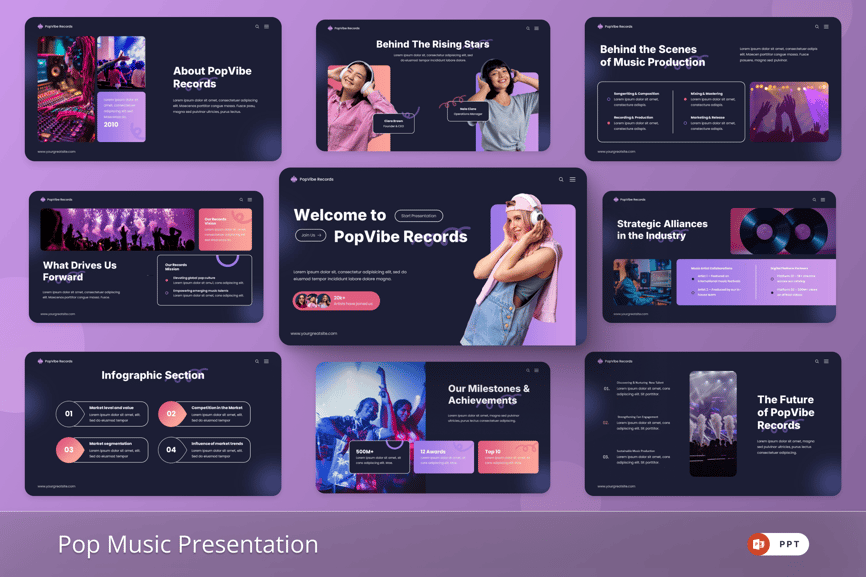Viewport: 866px width, 577px height.
Task: Click the search icon on the Welcome slide
Action: pos(561,180)
